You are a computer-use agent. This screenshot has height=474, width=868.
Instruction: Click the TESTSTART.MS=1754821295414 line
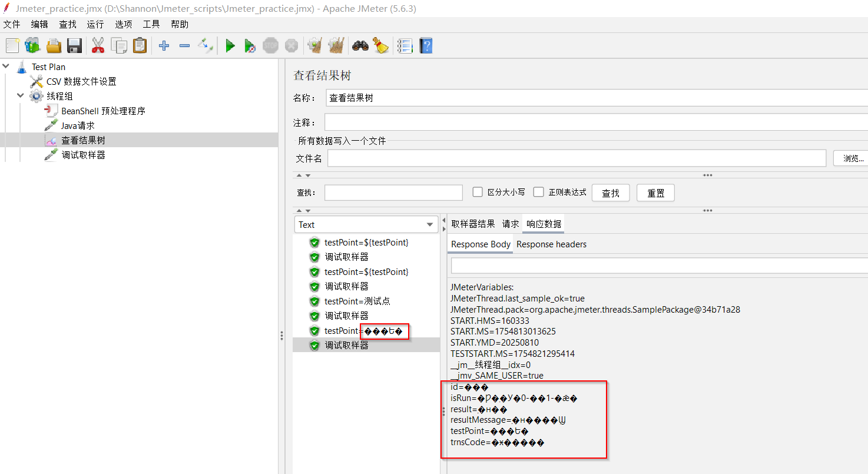pos(512,354)
